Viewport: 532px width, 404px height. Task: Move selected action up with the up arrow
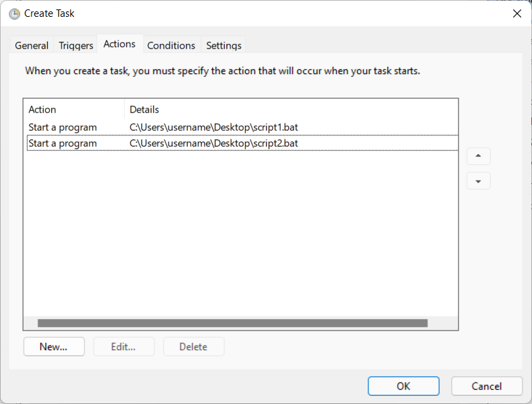coord(478,156)
